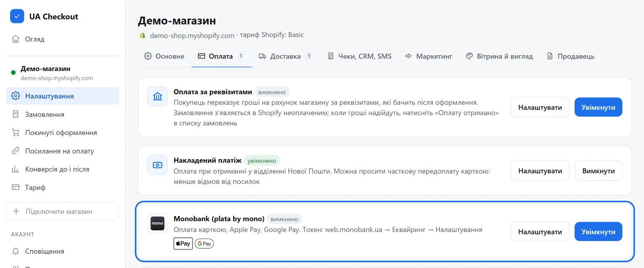Screen dimensions: 644x268
Task: Click the mono logo icon
Action: (x=157, y=223)
